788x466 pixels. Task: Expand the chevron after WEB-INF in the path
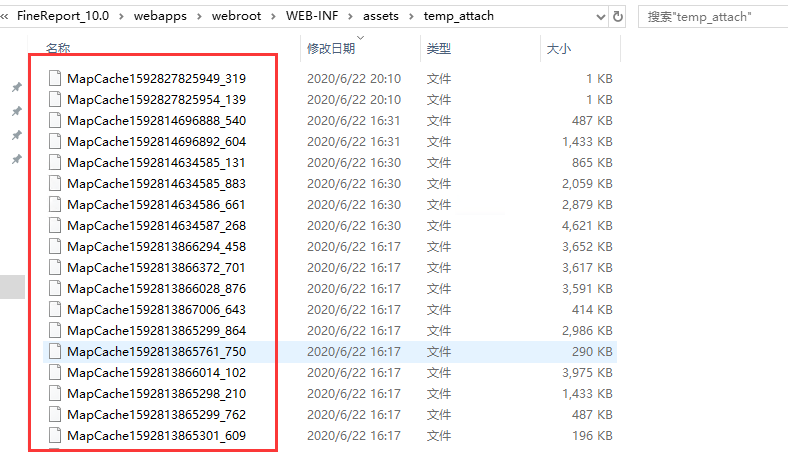(x=351, y=17)
